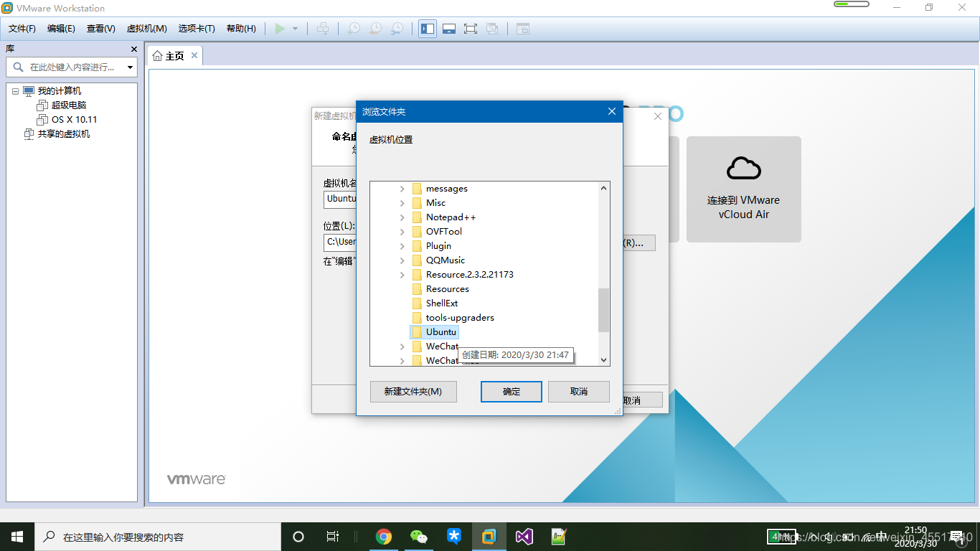
Task: Select the Resources folder
Action: [447, 289]
